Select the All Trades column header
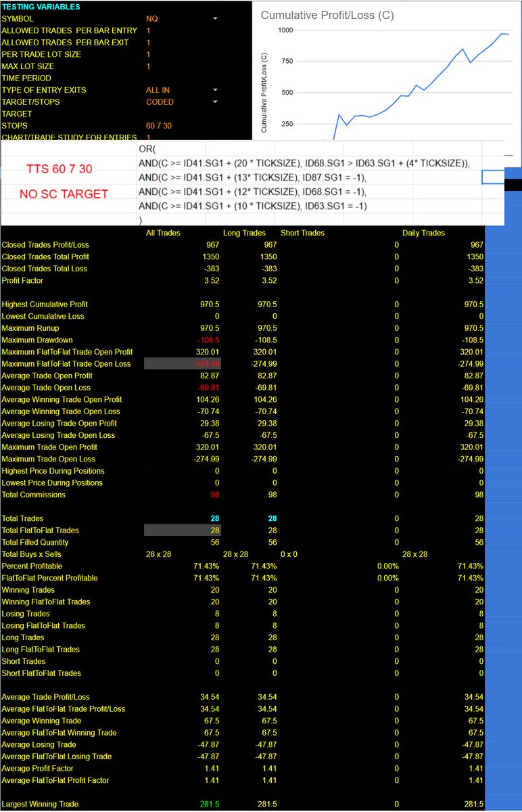522x812 pixels. pos(163,233)
